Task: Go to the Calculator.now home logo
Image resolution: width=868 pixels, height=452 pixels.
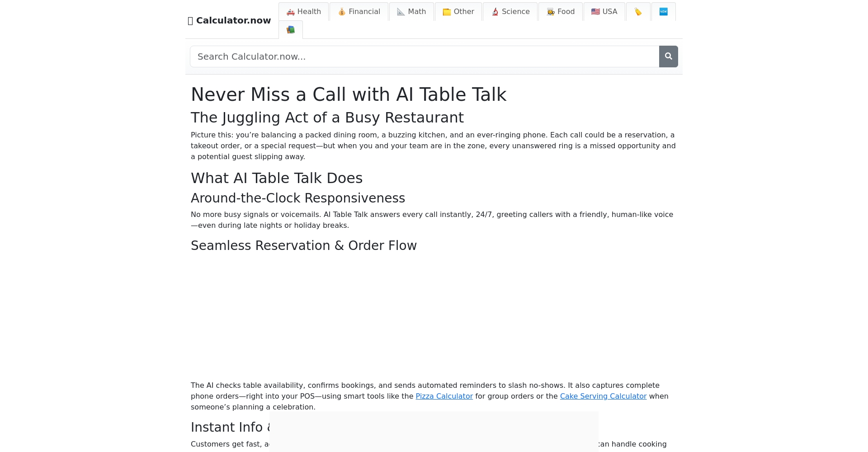Action: 230,20
